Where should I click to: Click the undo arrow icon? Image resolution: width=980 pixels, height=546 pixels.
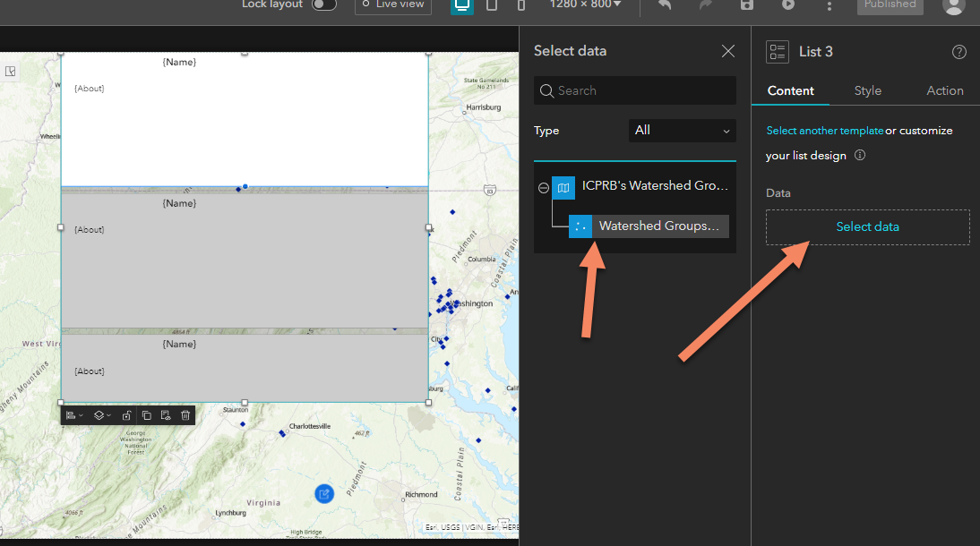665,5
